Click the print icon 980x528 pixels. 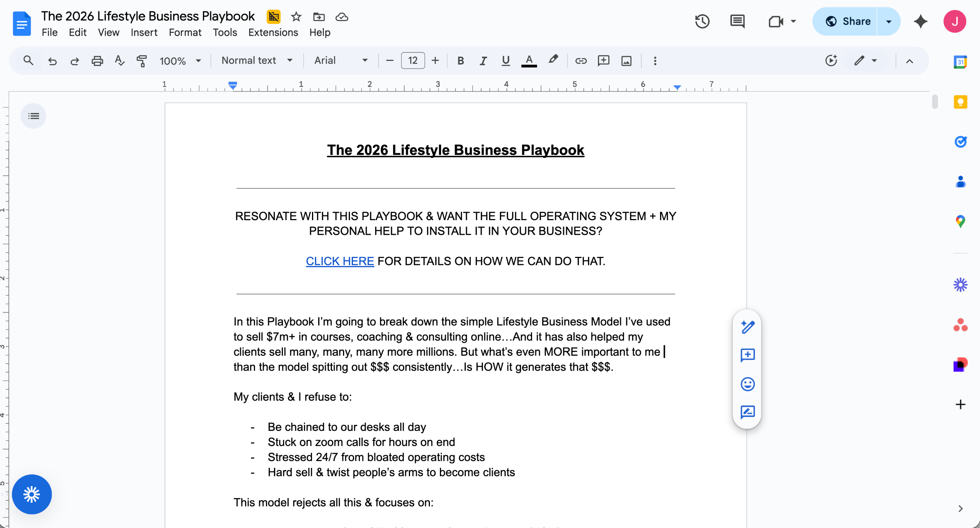[97, 60]
